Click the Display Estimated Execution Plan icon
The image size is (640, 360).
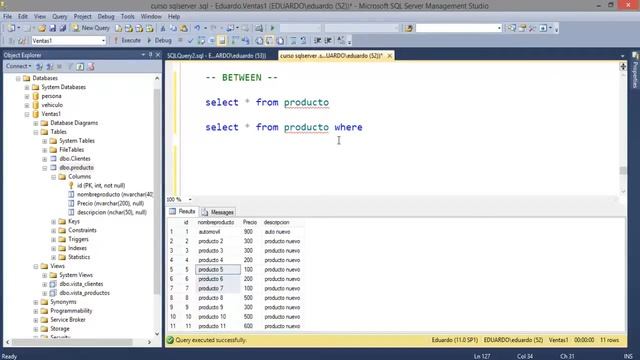tap(201, 40)
